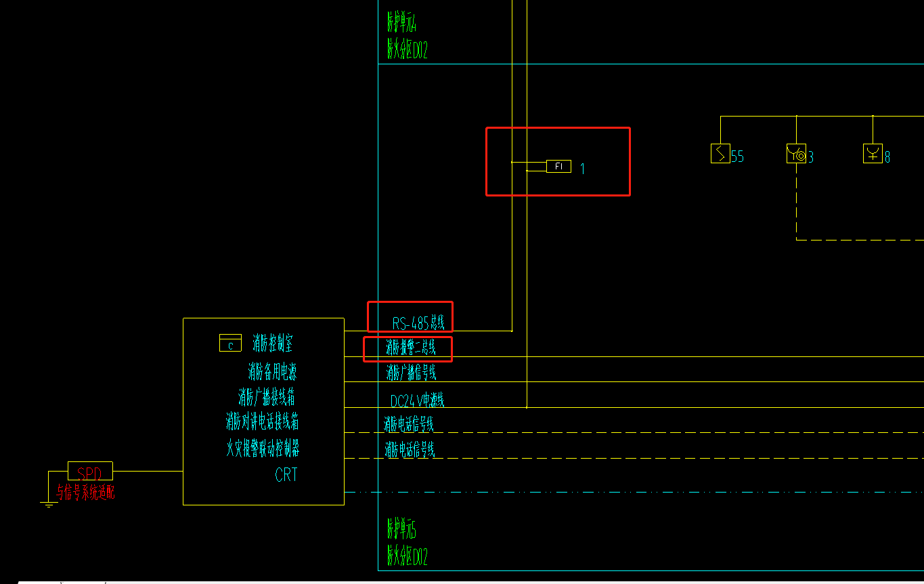The image size is (924, 584).
Task: Click the 火灾报警联动控制器 text
Action: click(x=263, y=448)
